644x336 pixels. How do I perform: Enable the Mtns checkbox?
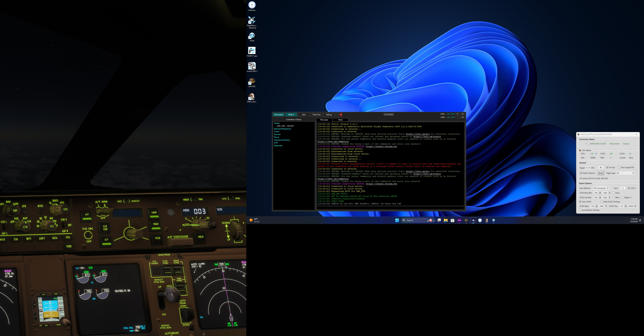(x=614, y=197)
